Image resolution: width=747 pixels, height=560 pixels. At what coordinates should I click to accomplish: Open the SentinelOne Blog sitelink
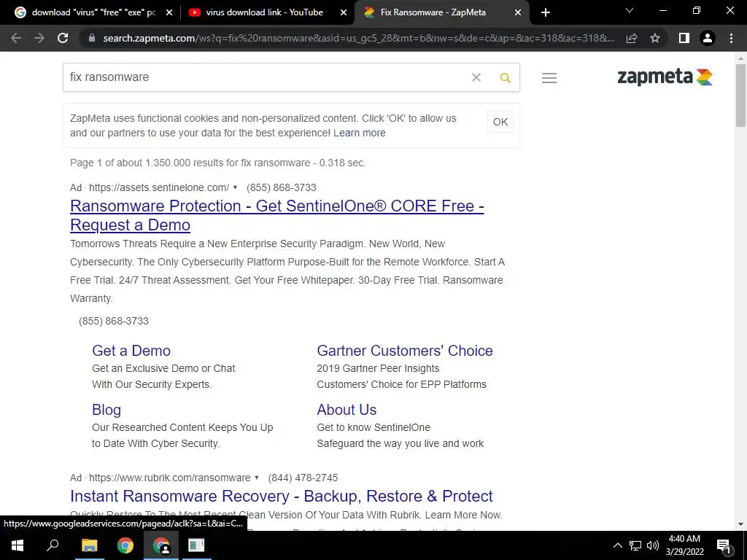107,410
